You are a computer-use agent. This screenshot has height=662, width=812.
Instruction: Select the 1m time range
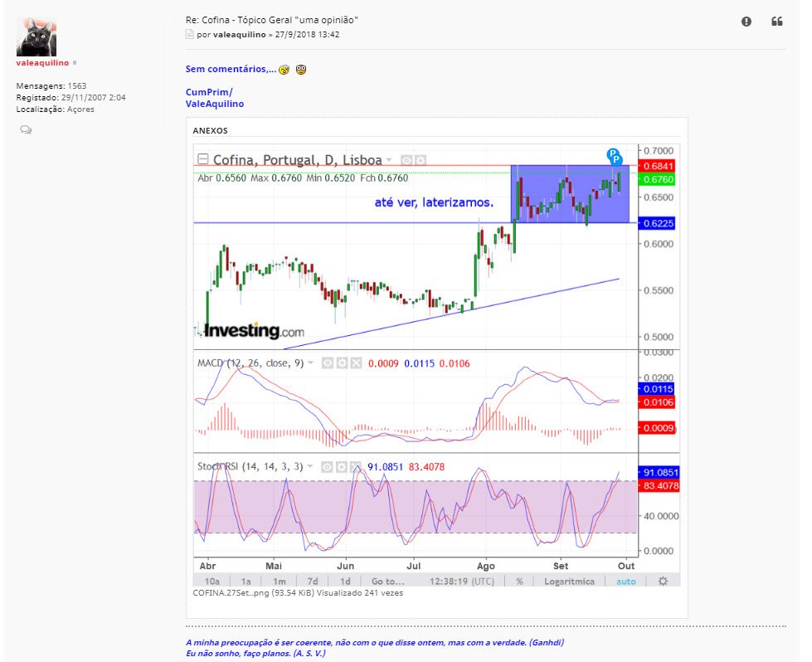(x=280, y=582)
